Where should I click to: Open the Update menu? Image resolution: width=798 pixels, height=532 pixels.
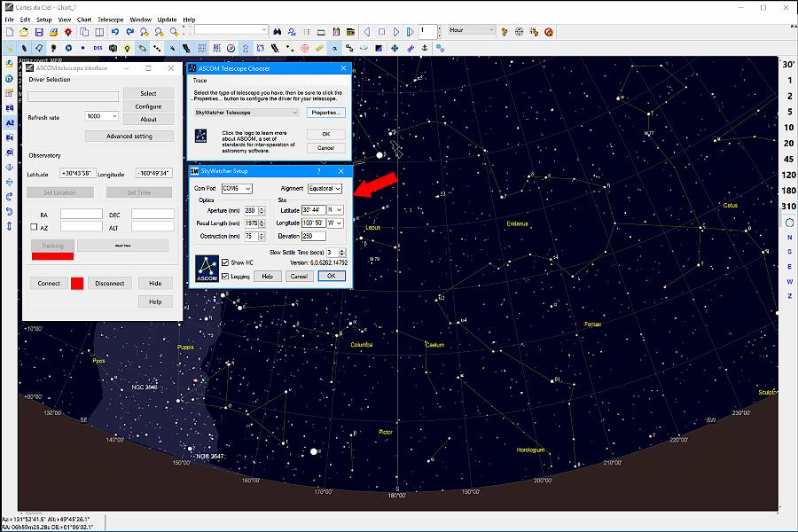(167, 20)
